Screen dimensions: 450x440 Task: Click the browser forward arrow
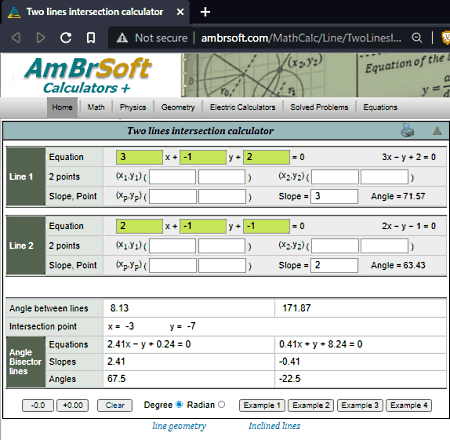coord(41,38)
